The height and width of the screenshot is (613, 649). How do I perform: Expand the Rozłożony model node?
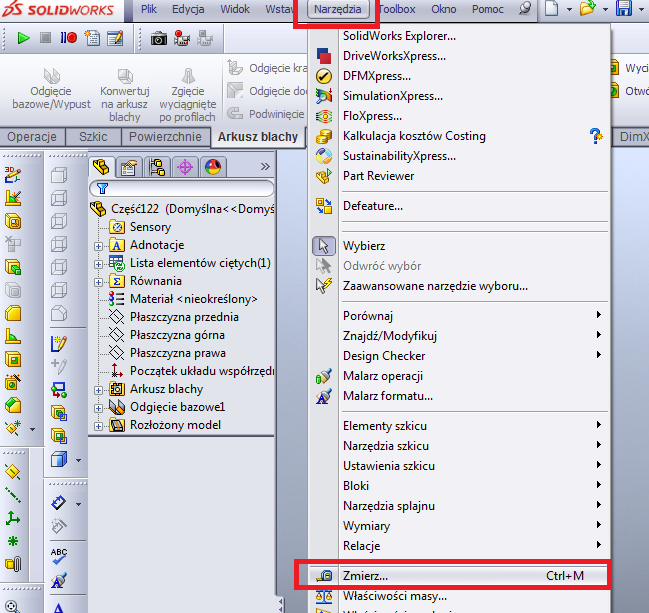(98, 426)
